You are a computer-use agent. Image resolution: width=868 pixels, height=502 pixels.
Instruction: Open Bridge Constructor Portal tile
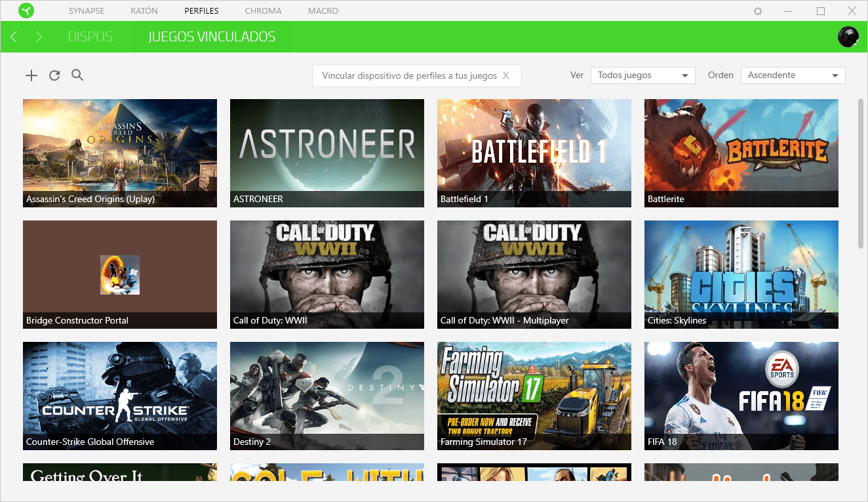coord(120,274)
